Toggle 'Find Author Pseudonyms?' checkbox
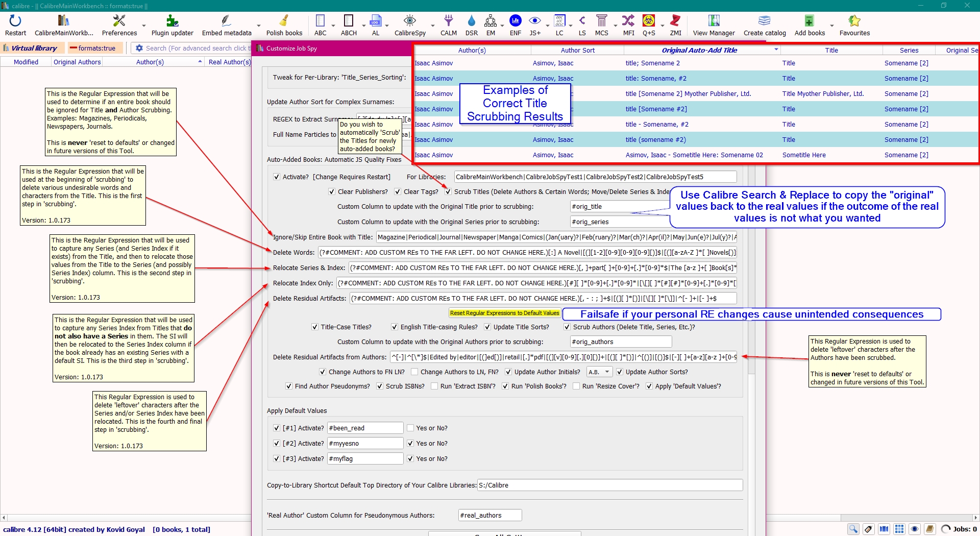Screen dimensions: 980x536 point(289,386)
